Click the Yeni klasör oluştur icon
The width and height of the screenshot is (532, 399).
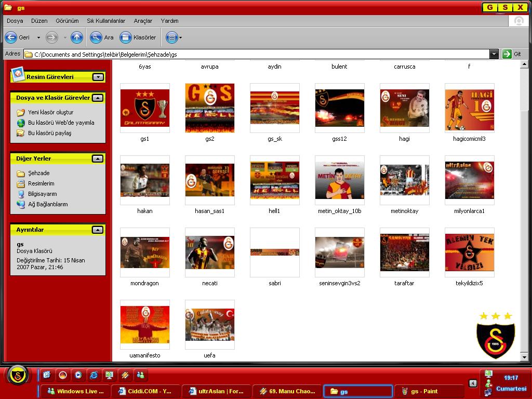click(21, 112)
